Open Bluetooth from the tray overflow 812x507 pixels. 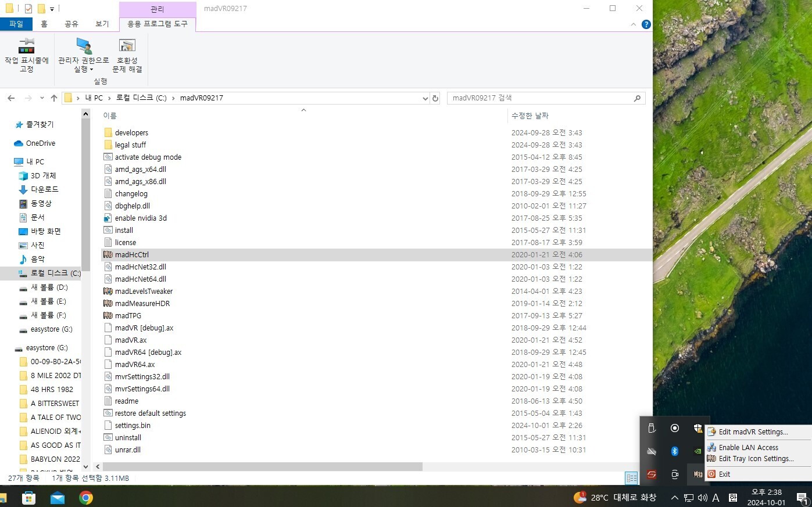point(675,451)
